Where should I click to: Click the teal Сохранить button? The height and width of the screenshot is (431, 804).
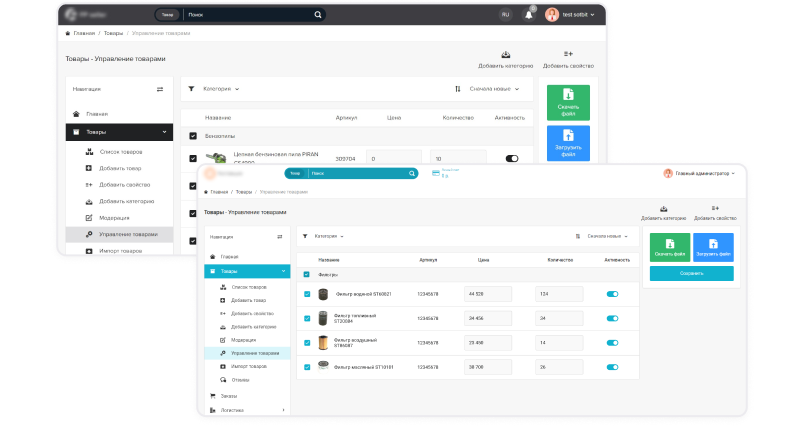pos(691,273)
